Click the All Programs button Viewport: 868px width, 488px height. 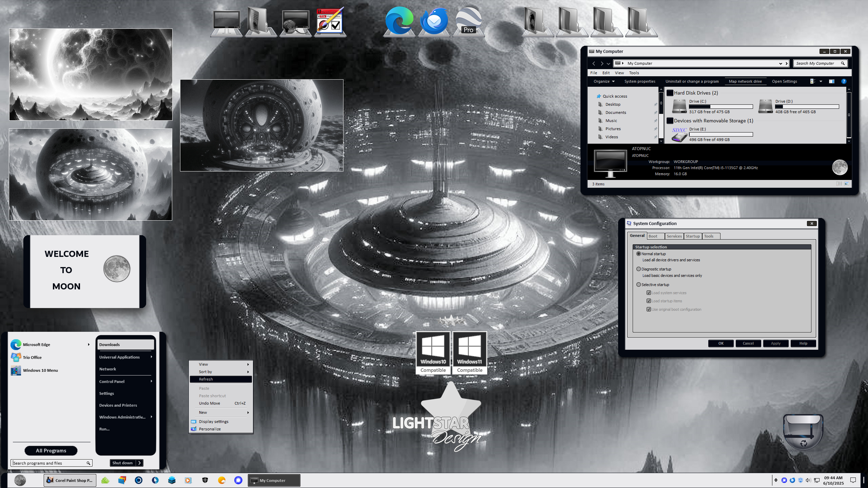tap(51, 451)
